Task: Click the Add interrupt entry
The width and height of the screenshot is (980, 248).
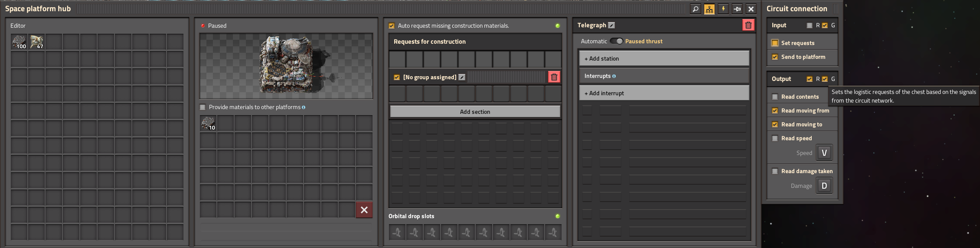Action: tap(664, 93)
